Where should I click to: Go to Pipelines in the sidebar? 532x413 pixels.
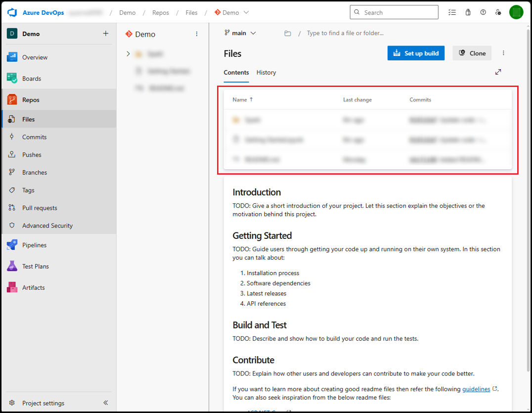point(34,245)
